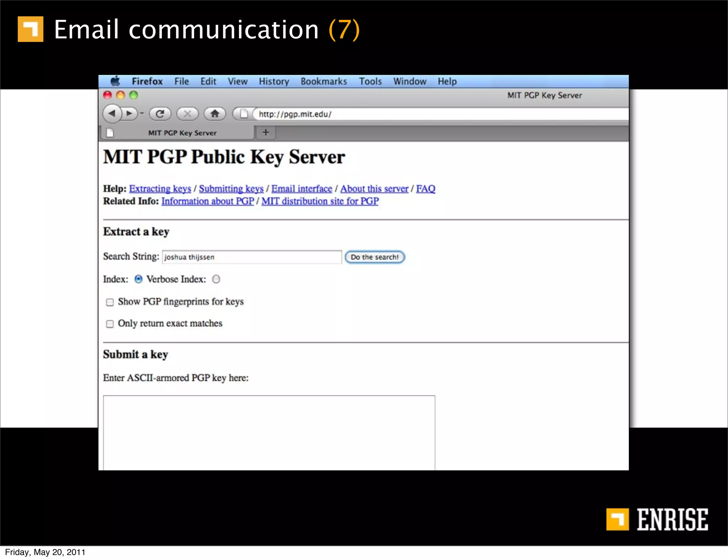Open the File menu

click(x=181, y=81)
